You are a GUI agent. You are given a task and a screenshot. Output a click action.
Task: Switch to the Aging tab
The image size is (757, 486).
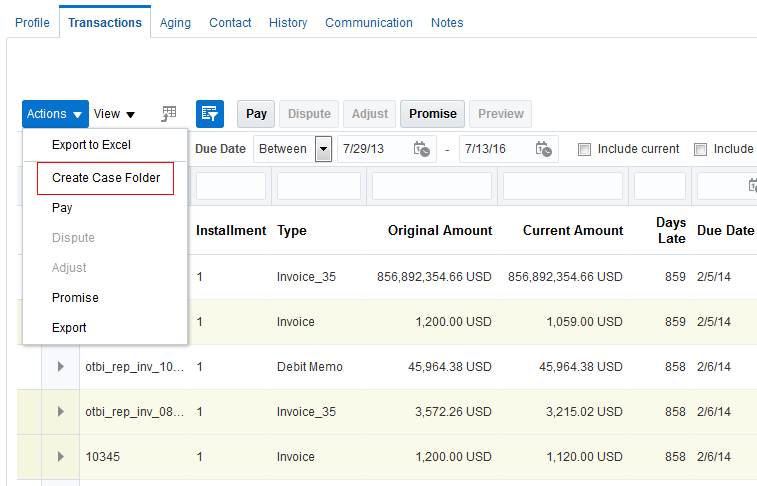(175, 22)
